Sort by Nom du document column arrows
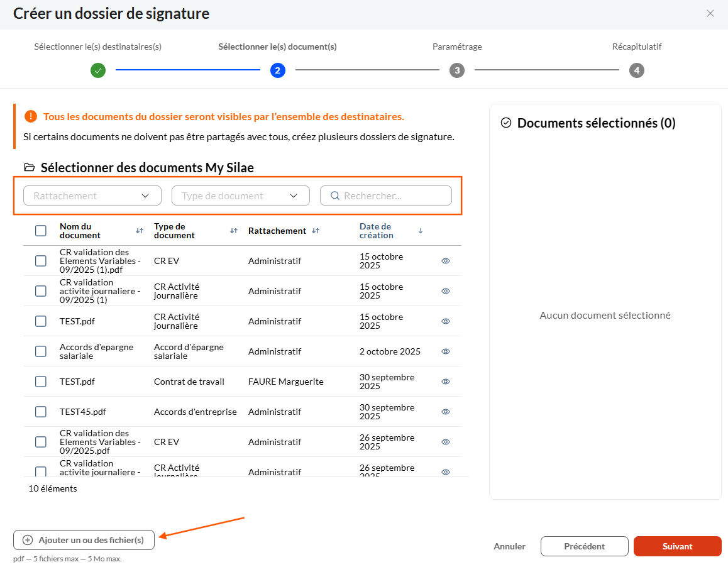This screenshot has width=728, height=567. click(x=140, y=231)
